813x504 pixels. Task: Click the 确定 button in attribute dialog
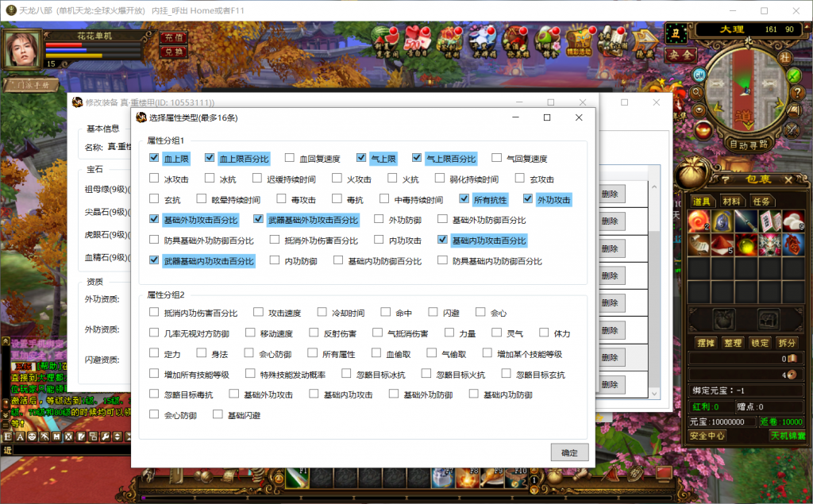tap(569, 452)
